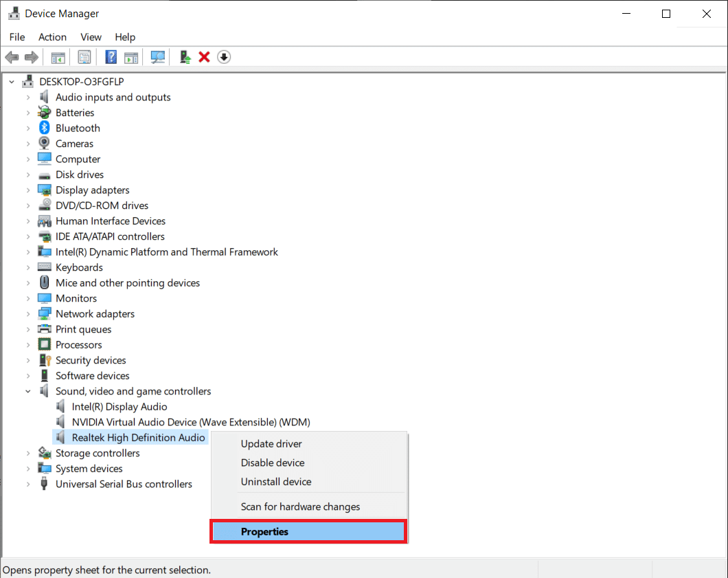Click the Print queues printer icon
The height and width of the screenshot is (578, 728).
(45, 329)
